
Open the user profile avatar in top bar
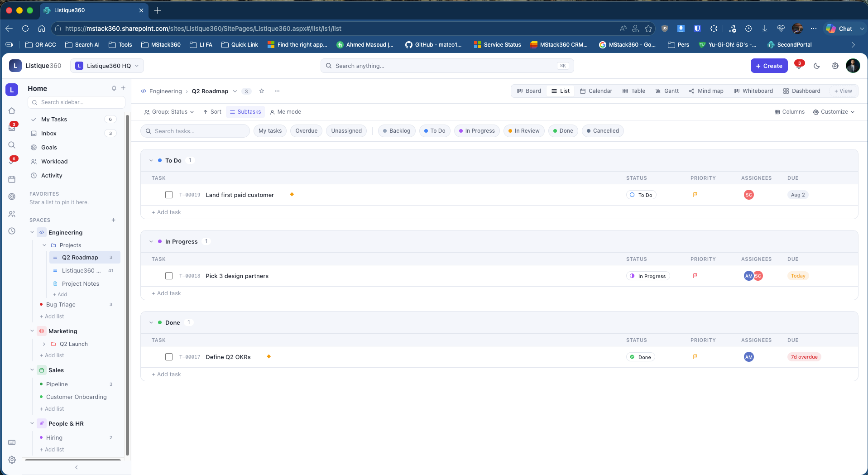click(853, 66)
